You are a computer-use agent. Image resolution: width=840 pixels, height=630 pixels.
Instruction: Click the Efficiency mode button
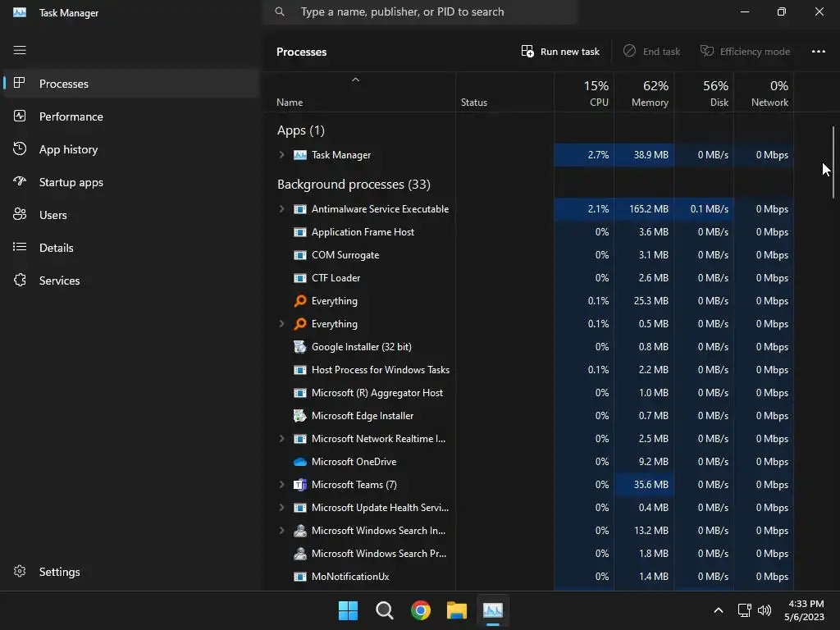(745, 52)
